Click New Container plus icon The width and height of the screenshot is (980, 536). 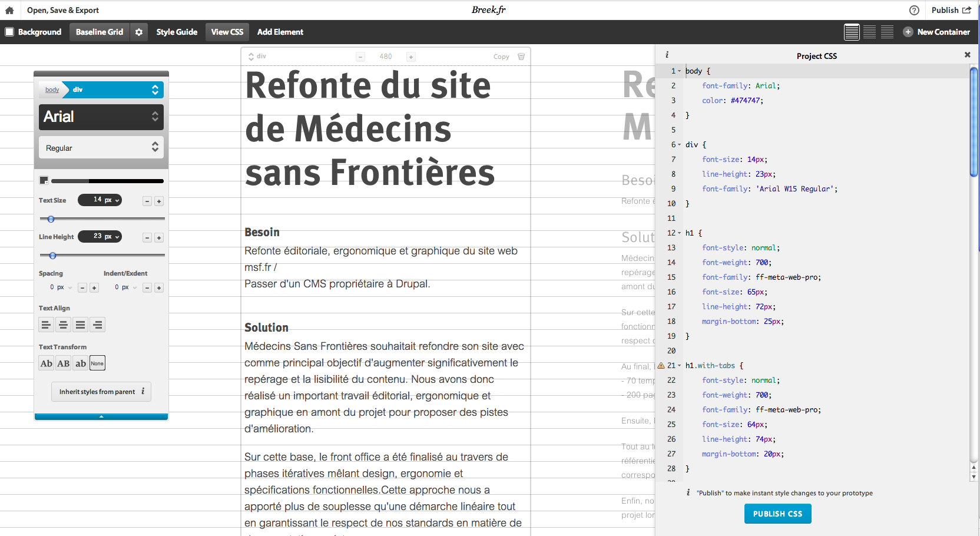tap(908, 32)
